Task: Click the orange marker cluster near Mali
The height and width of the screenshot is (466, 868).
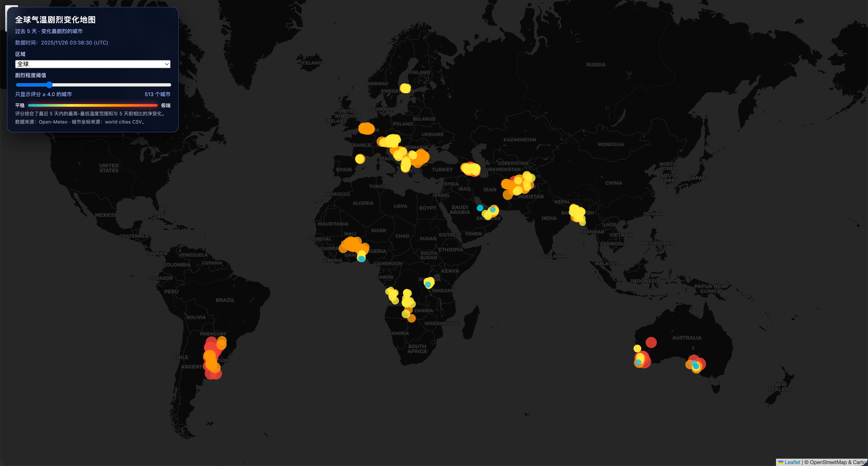Action: 352,244
